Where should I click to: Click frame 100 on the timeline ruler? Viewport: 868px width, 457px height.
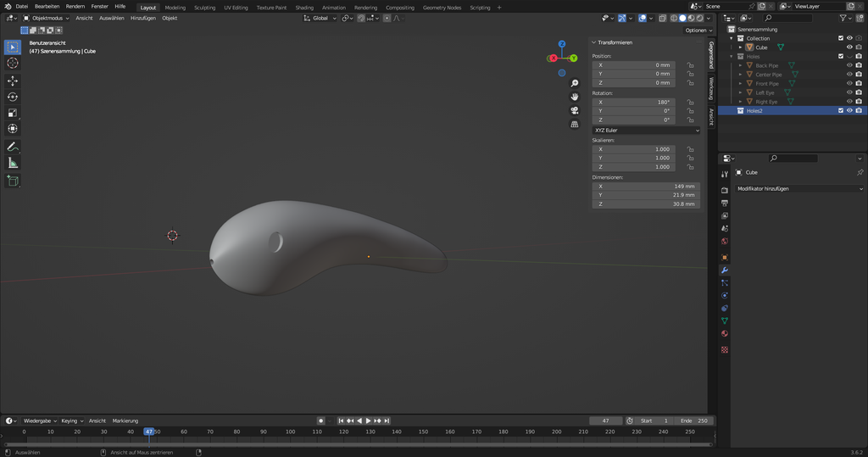[291, 432]
